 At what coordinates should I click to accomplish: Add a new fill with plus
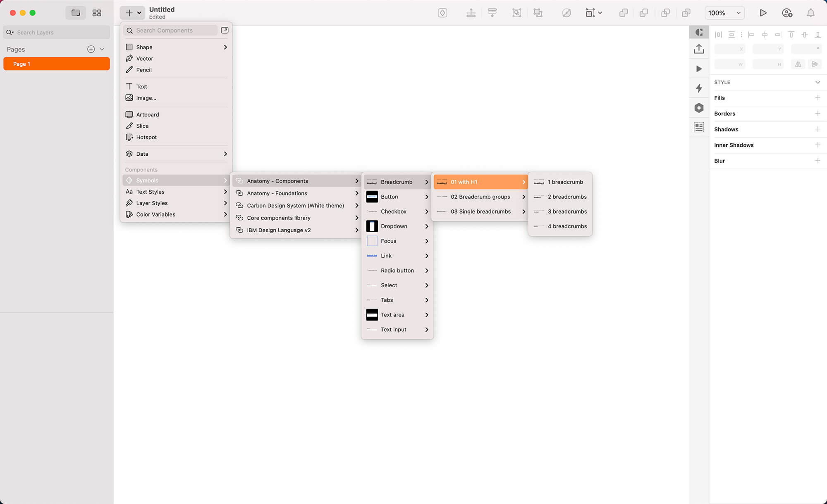[817, 98]
